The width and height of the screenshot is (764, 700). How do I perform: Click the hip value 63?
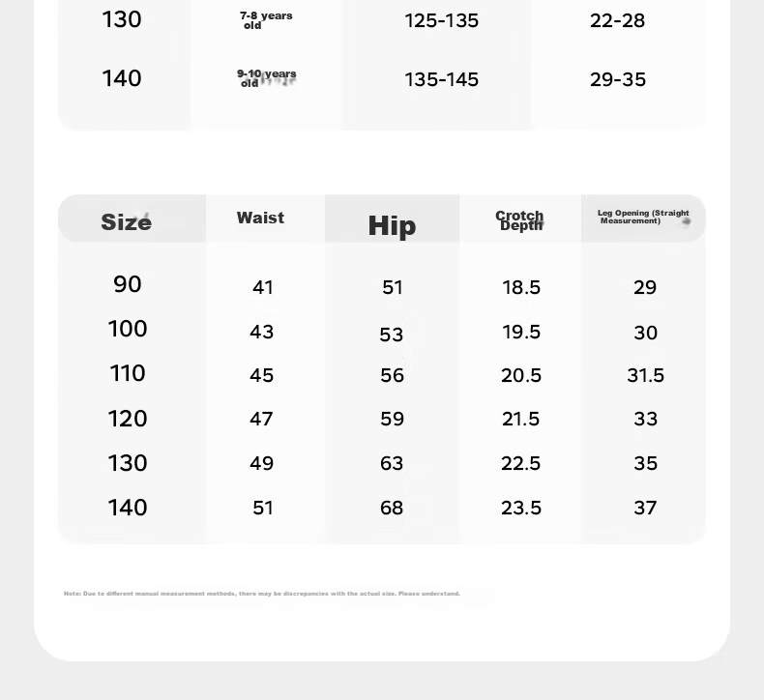pyautogui.click(x=392, y=463)
